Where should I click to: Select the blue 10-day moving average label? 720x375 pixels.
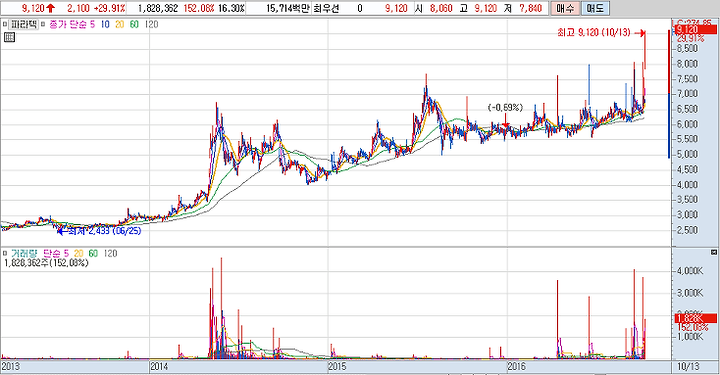[x=105, y=24]
